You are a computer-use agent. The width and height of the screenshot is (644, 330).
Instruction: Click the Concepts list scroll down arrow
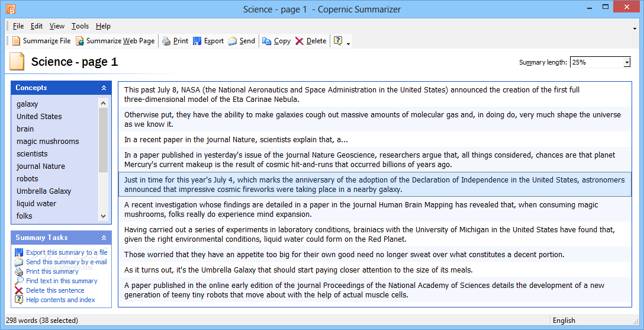(103, 216)
